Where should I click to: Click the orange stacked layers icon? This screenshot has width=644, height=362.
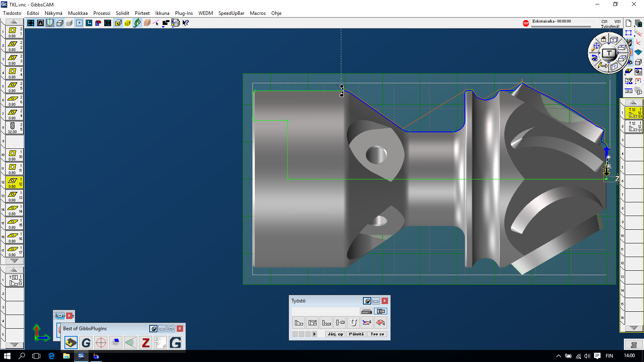click(147, 23)
